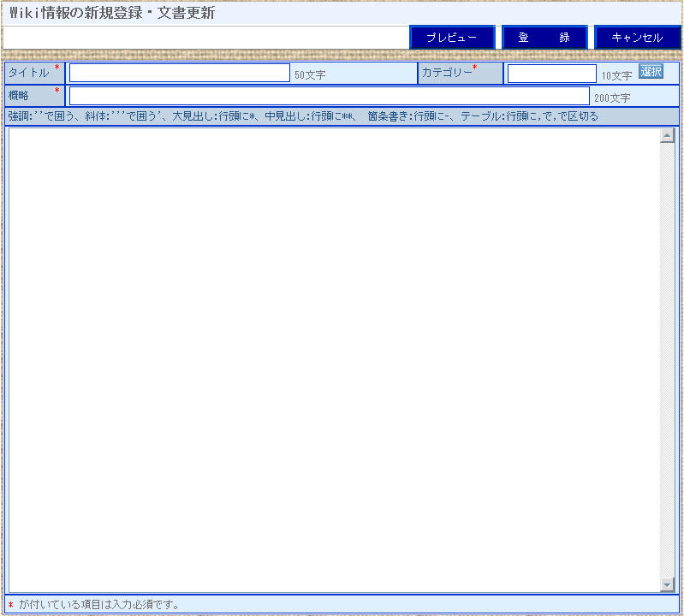This screenshot has width=684, height=616.
Task: Click the Wiki情報の新規登録・文書更新 heading
Action: [x=112, y=13]
